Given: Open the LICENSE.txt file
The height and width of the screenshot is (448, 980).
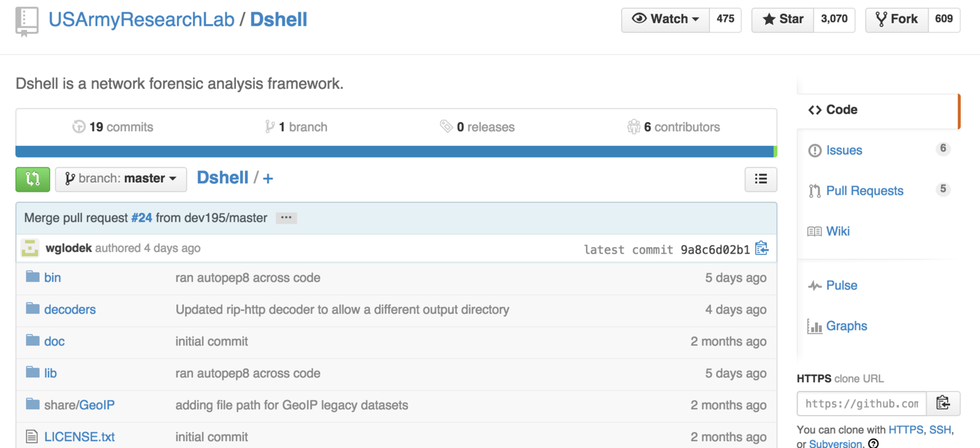Looking at the screenshot, I should tap(80, 437).
